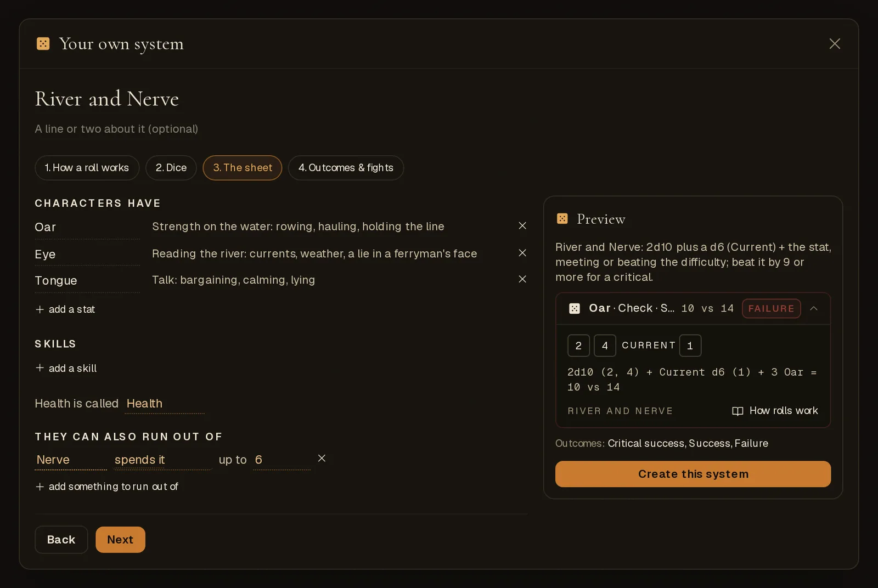Rename the Health label field
The height and width of the screenshot is (588, 878).
[165, 404]
